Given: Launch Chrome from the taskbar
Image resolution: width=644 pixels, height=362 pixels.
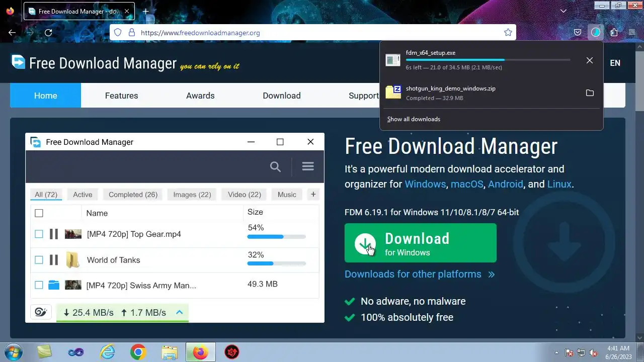Looking at the screenshot, I should tap(138, 352).
